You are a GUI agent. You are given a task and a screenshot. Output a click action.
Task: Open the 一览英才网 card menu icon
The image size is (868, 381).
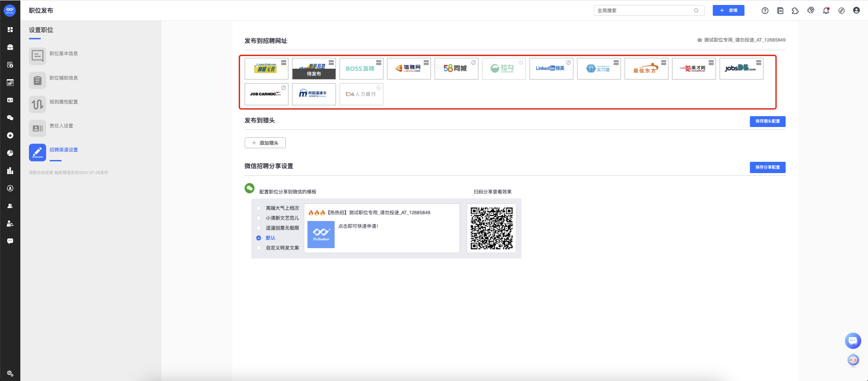[711, 62]
